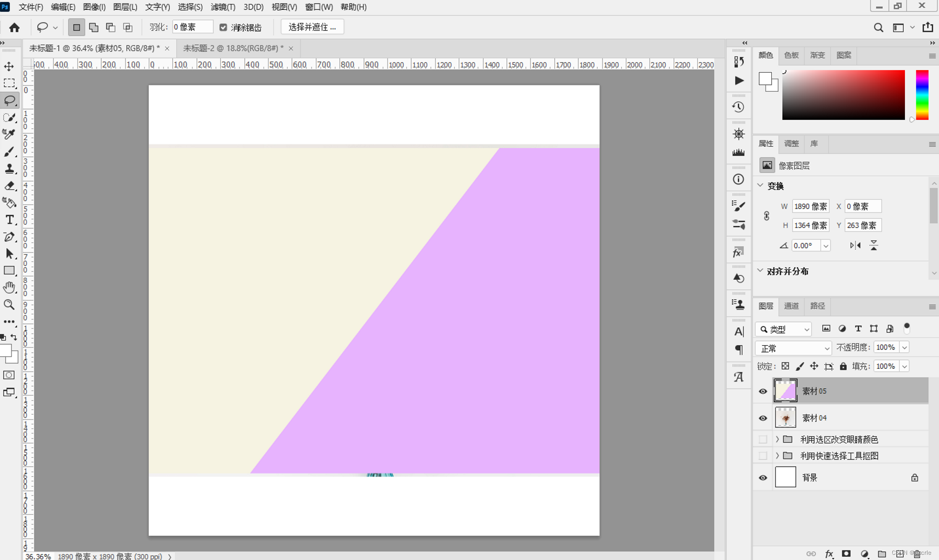The height and width of the screenshot is (560, 939).
Task: Click add layer style fx icon
Action: coord(829,554)
